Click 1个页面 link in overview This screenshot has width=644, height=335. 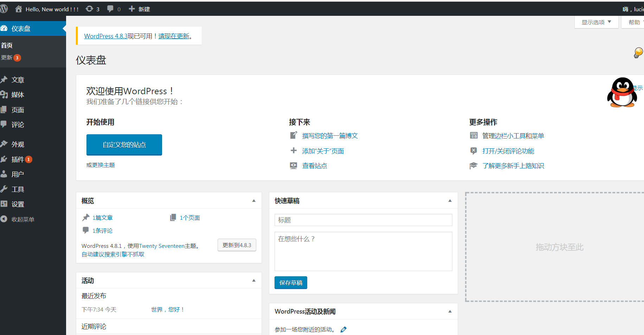point(190,218)
